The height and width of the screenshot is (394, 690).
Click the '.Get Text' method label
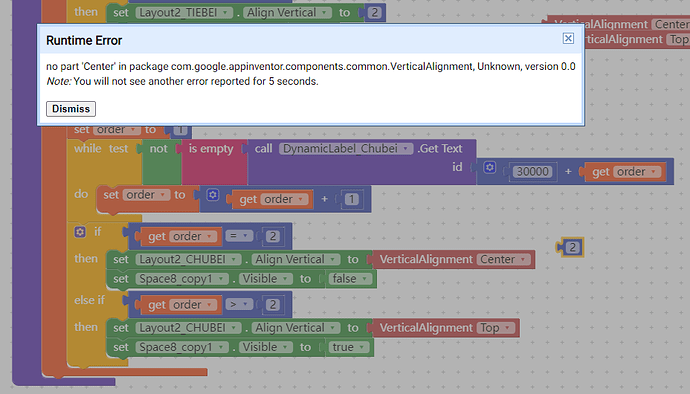tap(440, 149)
